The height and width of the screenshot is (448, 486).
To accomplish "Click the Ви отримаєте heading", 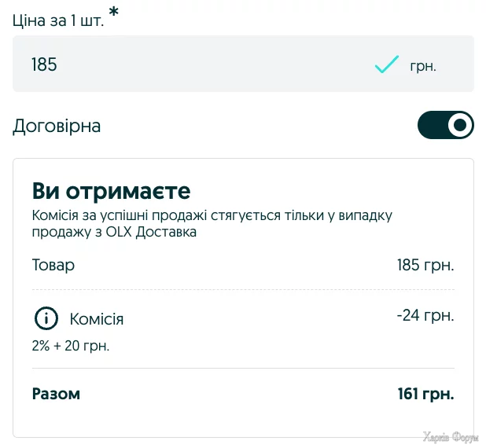I will (x=111, y=191).
